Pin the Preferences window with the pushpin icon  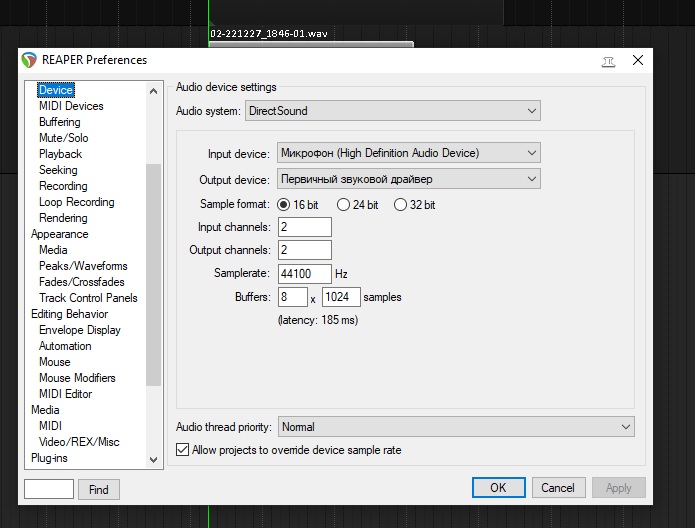(608, 62)
